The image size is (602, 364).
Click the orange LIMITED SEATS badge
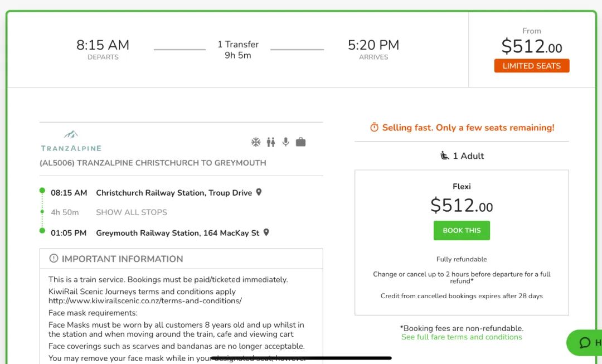pyautogui.click(x=532, y=66)
